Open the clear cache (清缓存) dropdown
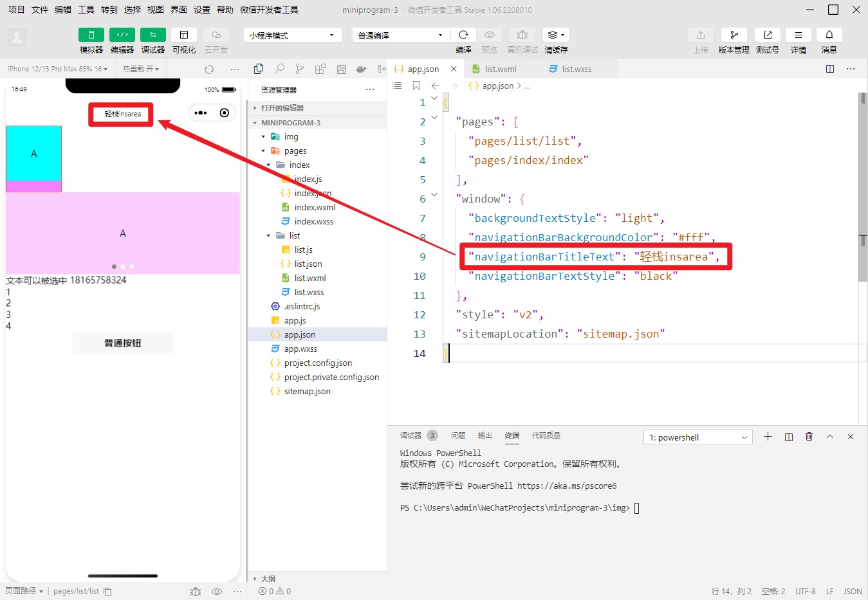 [x=556, y=35]
